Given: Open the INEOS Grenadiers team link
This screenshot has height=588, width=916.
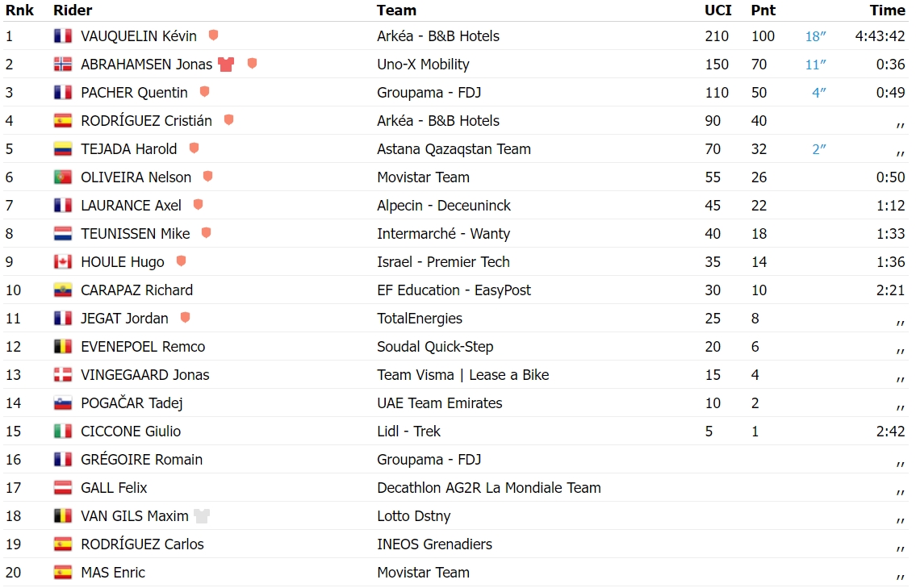Looking at the screenshot, I should (435, 544).
